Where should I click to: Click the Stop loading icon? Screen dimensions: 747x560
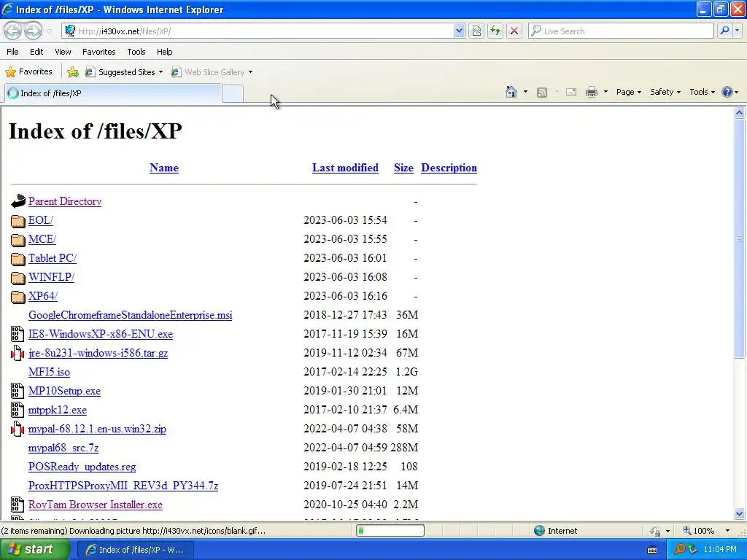pos(514,31)
